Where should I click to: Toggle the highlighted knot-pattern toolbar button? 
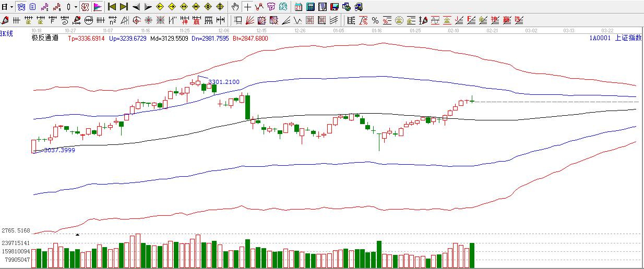tap(85, 7)
